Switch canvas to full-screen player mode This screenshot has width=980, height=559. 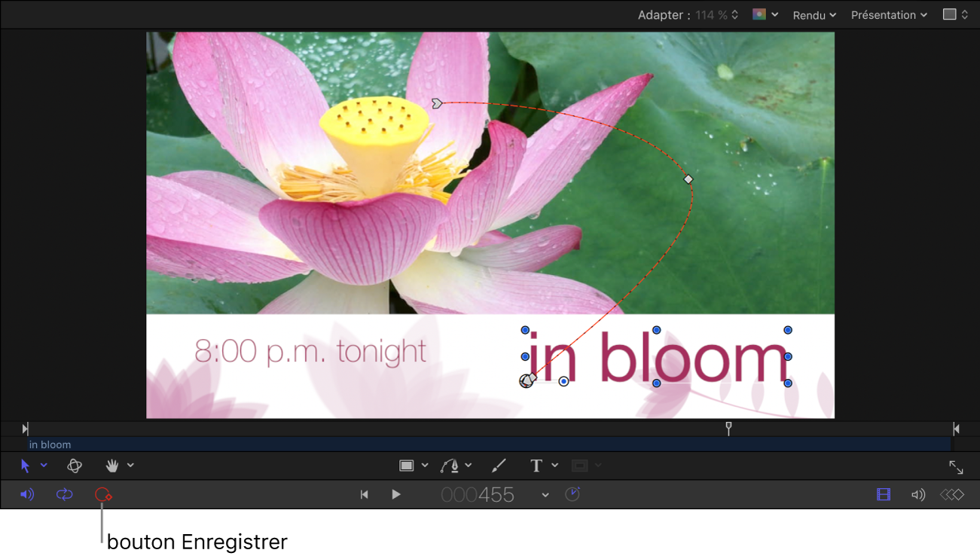(x=956, y=468)
